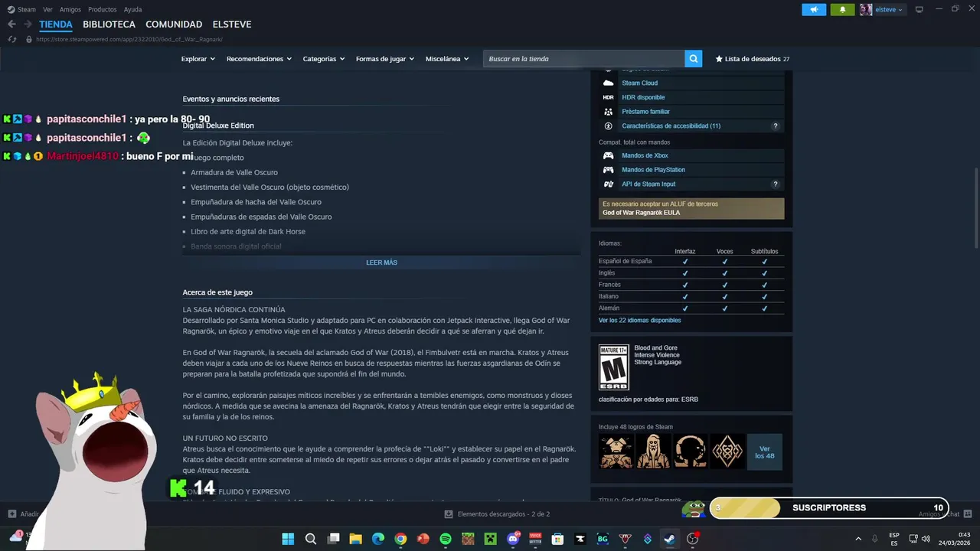
Task: Click Mandos de PlayStation link
Action: click(x=653, y=170)
